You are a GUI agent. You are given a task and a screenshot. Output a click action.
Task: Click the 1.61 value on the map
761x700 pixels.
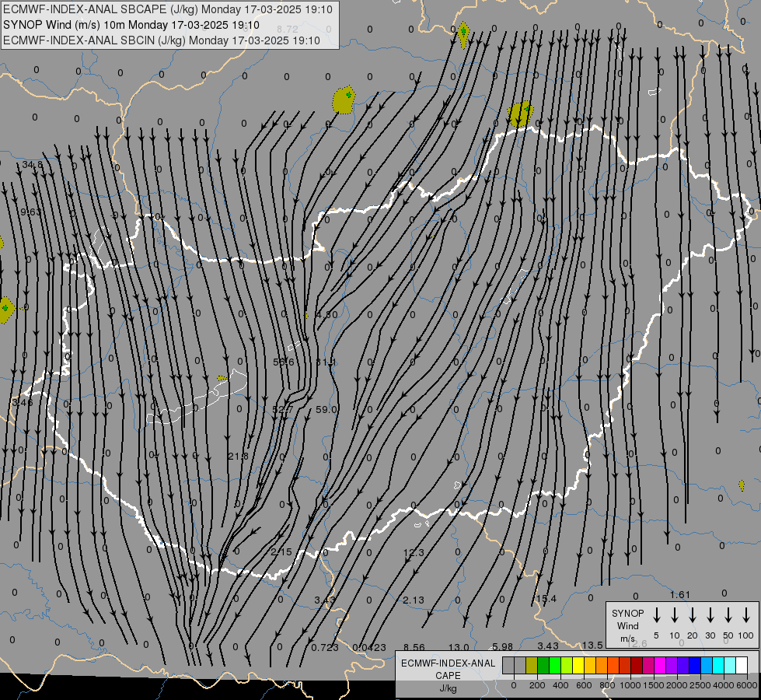coord(680,594)
